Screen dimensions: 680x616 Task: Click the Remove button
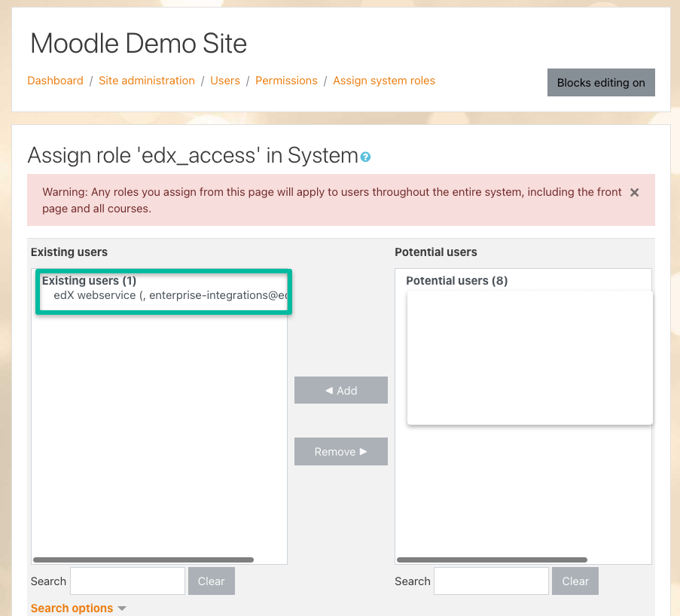pyautogui.click(x=341, y=451)
